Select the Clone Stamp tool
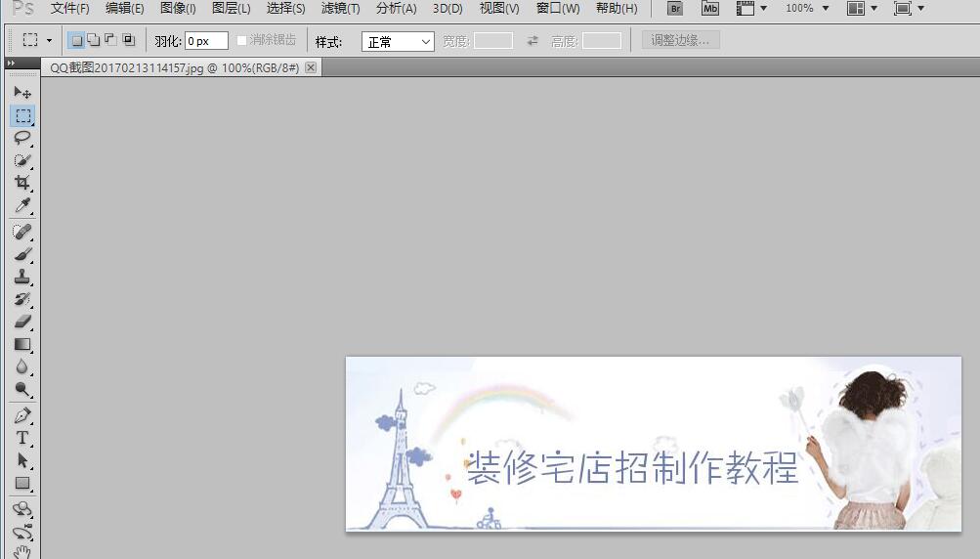 (22, 277)
